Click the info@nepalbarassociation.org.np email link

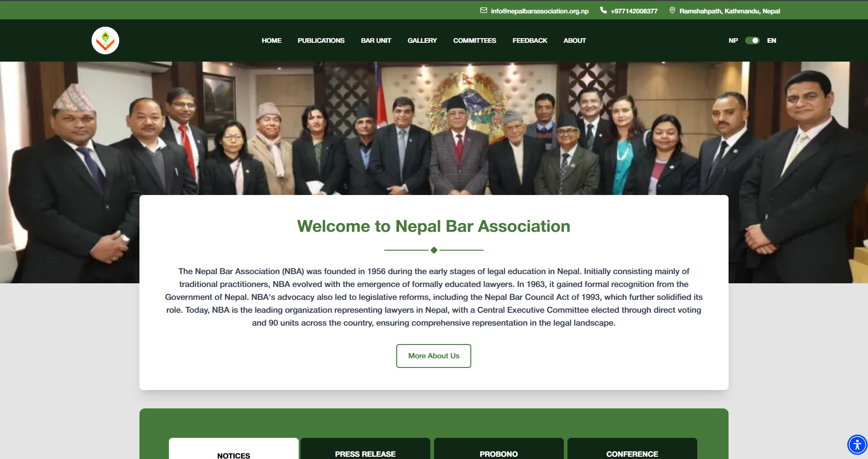point(539,11)
